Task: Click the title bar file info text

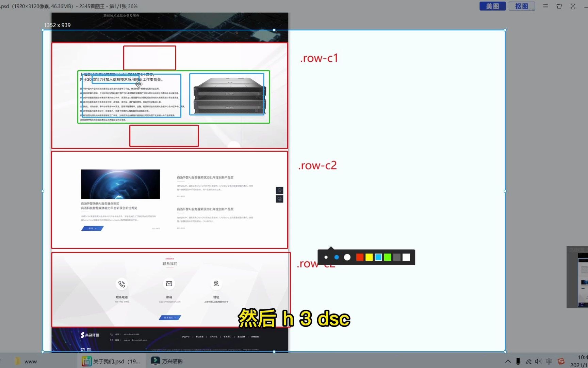Action: [x=69, y=6]
